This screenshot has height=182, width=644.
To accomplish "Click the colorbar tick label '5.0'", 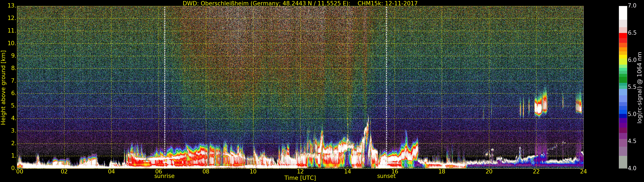I will click(x=632, y=114).
